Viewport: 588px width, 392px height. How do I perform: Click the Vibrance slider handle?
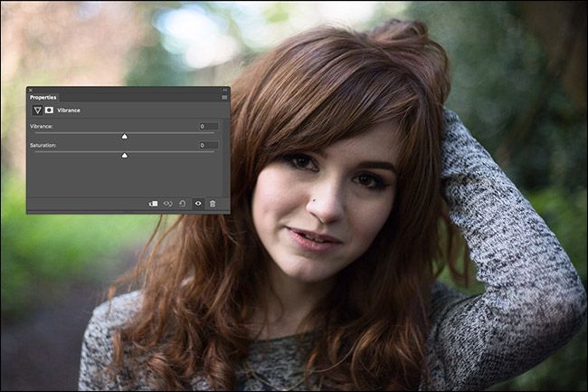[125, 136]
